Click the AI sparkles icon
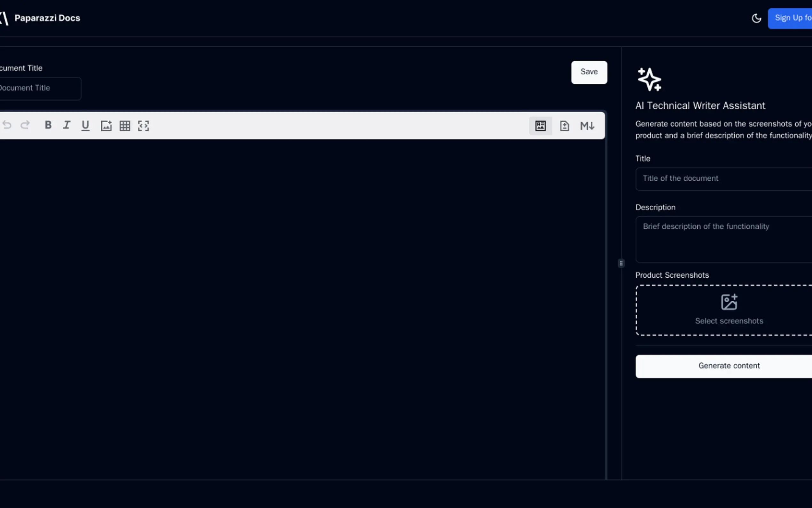The image size is (812, 508). click(x=649, y=79)
